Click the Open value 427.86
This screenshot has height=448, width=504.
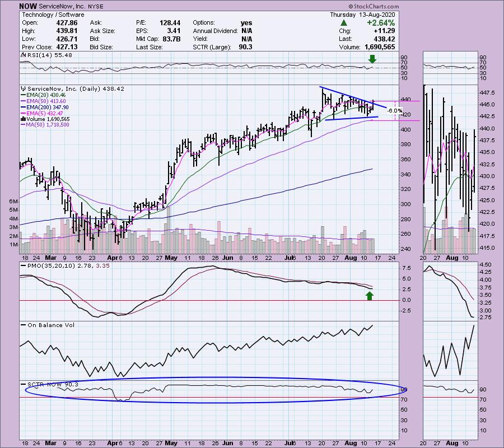point(67,23)
